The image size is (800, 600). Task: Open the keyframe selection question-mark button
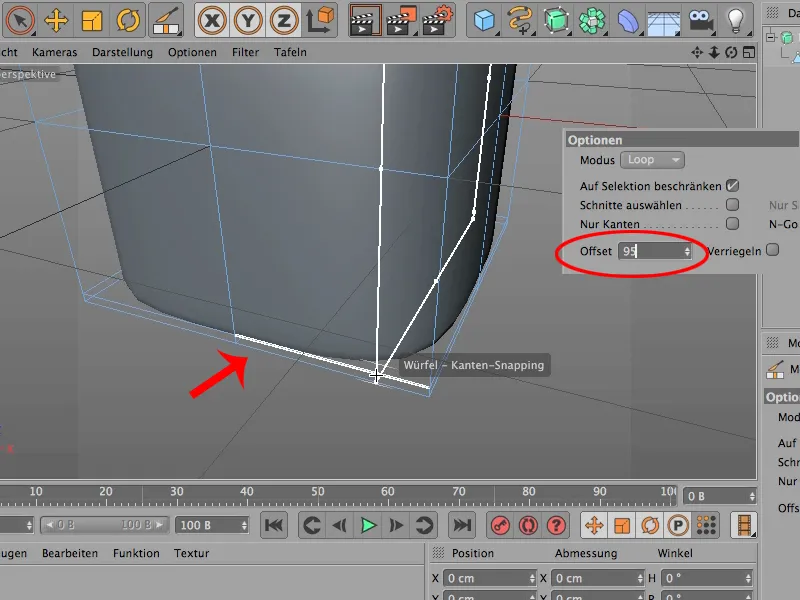[x=556, y=525]
